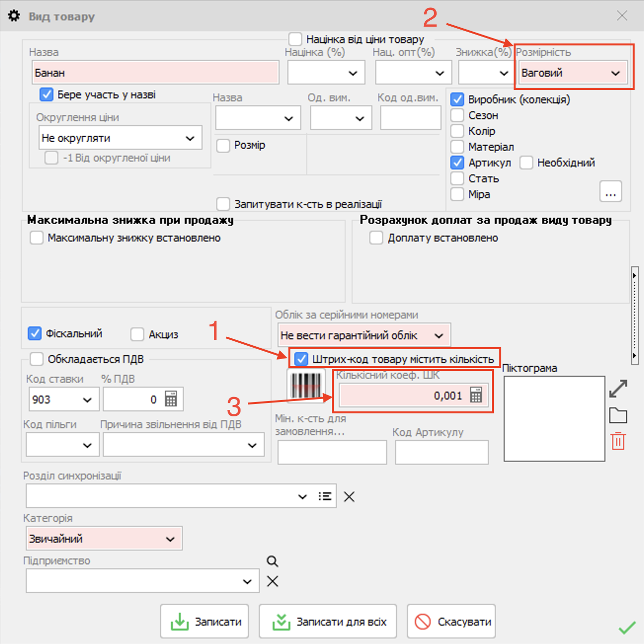The height and width of the screenshot is (644, 644).
Task: Clear the Розділ синхронізації field with X
Action: click(x=349, y=497)
